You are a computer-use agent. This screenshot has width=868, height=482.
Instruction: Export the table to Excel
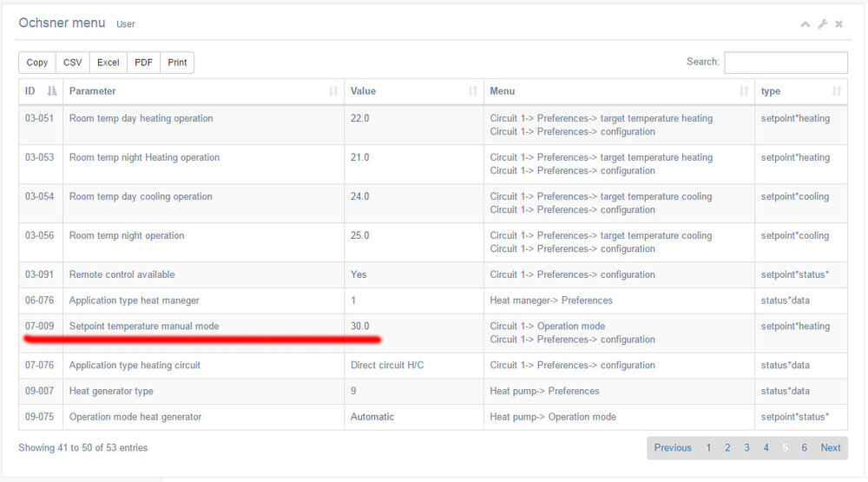point(108,63)
